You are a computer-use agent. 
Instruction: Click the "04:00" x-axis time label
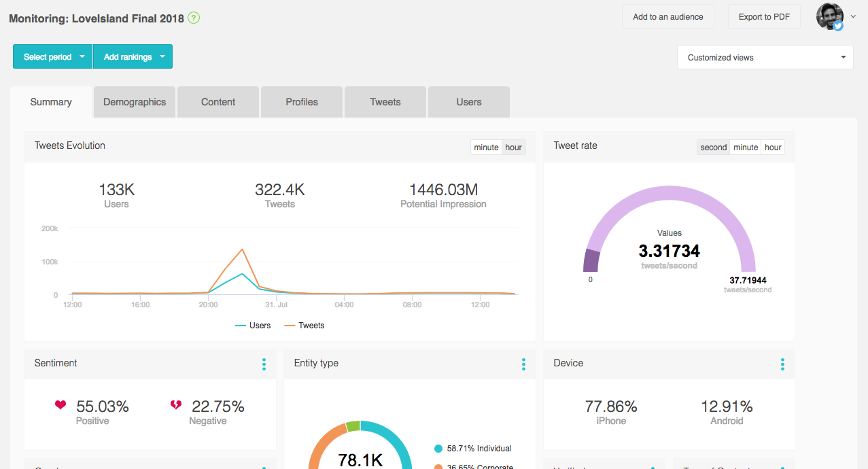(x=344, y=305)
